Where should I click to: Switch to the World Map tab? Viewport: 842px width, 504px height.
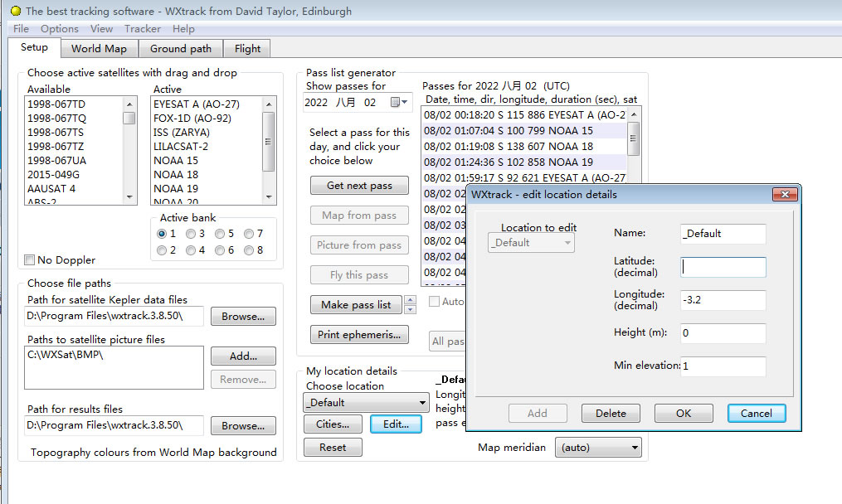(99, 49)
